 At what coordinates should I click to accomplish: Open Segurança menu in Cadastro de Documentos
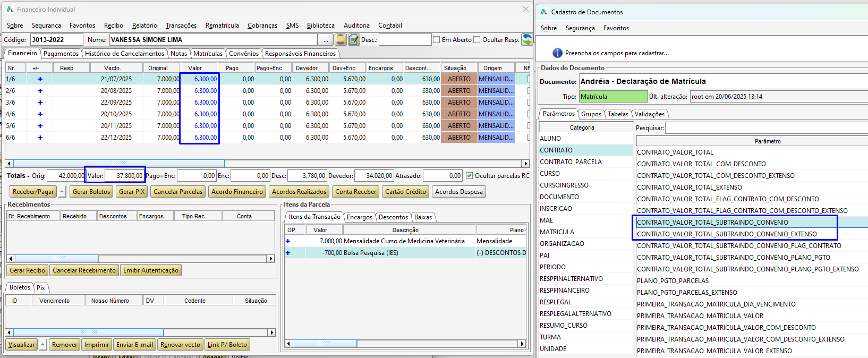(580, 28)
